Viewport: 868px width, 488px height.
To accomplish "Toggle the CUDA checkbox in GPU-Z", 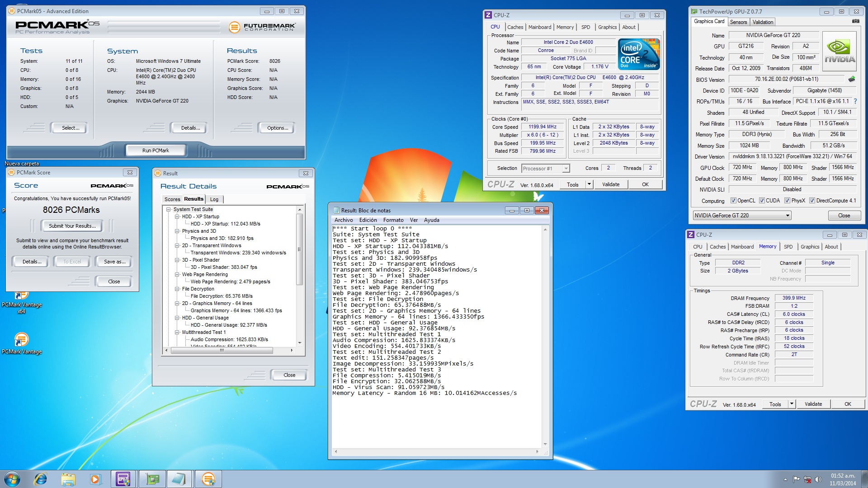I will pos(762,201).
